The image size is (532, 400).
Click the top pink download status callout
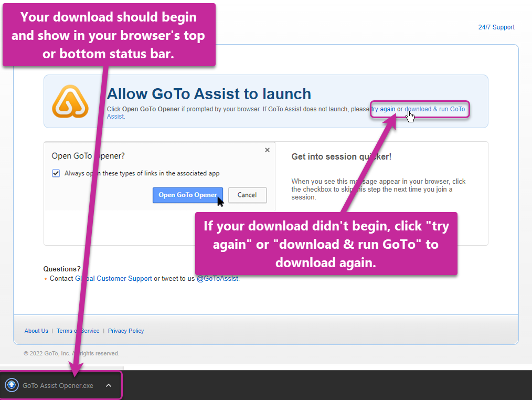click(109, 34)
